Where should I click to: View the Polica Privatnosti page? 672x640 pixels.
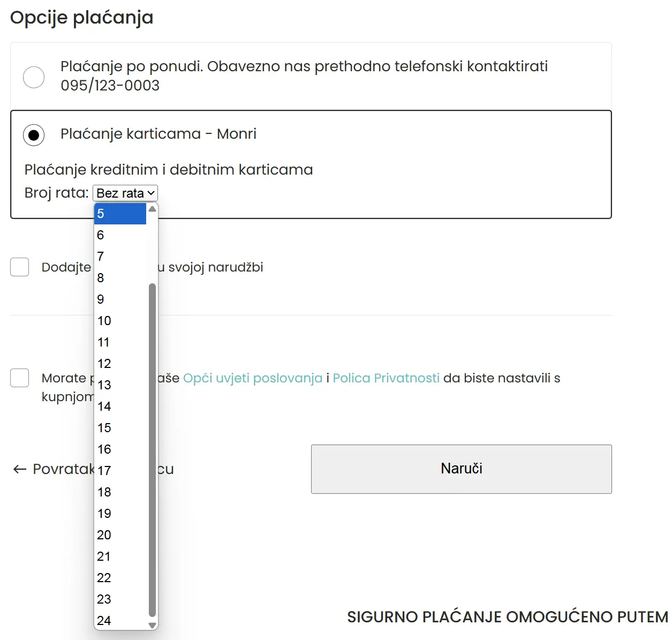(x=386, y=378)
